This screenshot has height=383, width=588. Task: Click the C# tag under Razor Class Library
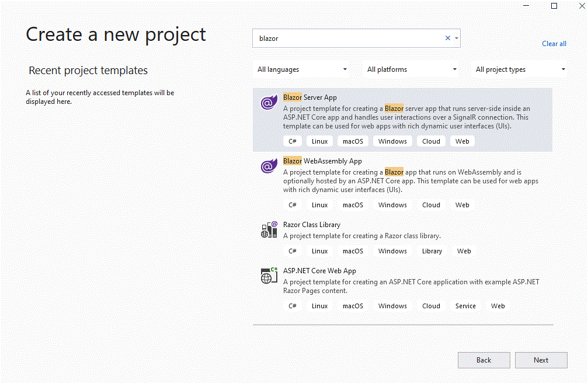(x=293, y=251)
